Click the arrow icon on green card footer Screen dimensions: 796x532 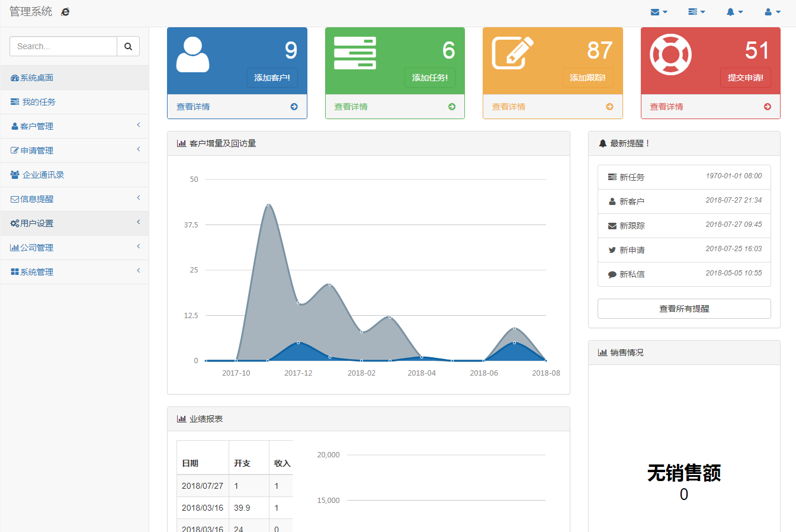click(x=452, y=107)
